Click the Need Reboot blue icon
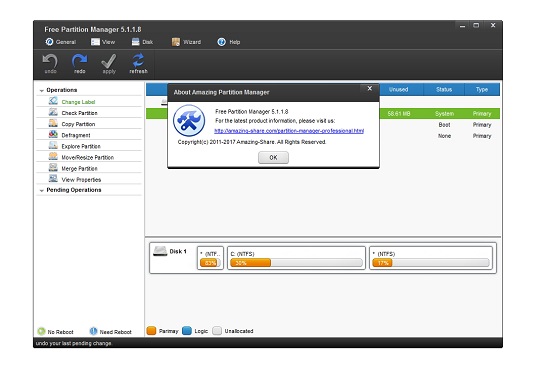 pyautogui.click(x=93, y=331)
